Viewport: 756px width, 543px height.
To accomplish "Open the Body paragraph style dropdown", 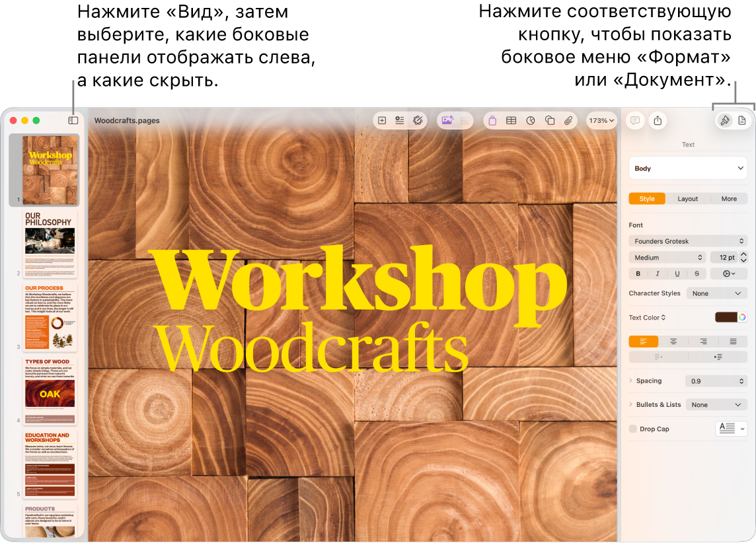I will click(688, 168).
